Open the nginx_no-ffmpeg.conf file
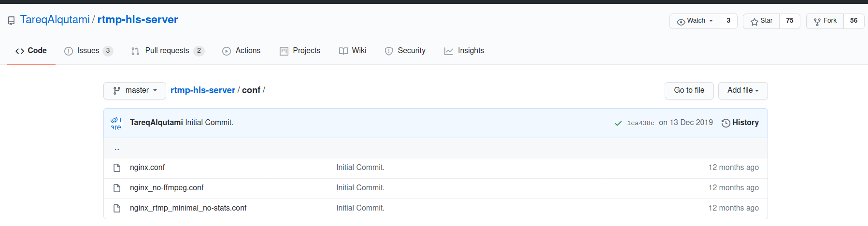 pyautogui.click(x=167, y=188)
